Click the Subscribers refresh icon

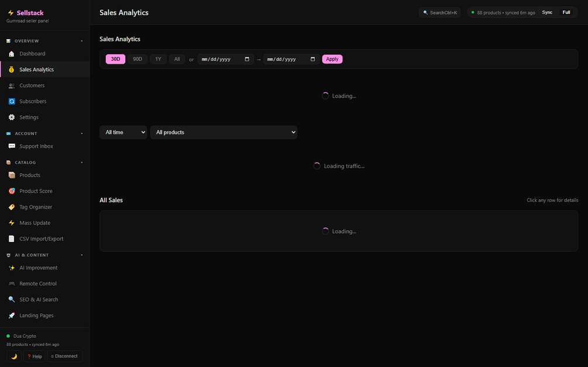coord(12,102)
